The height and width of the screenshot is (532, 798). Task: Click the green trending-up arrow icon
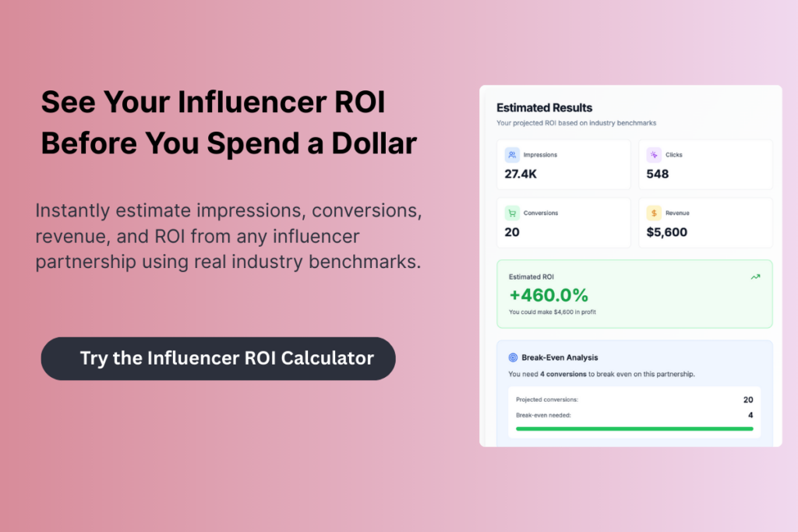coord(754,277)
